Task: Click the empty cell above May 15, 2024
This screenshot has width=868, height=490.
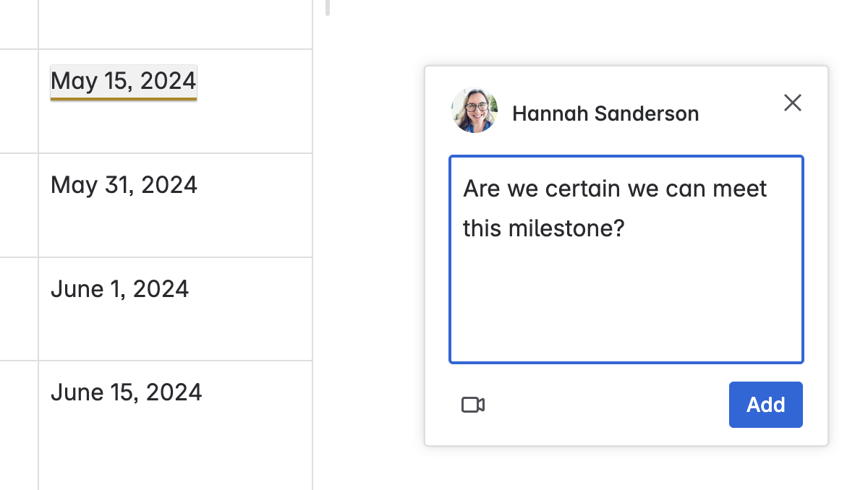Action: (175, 24)
